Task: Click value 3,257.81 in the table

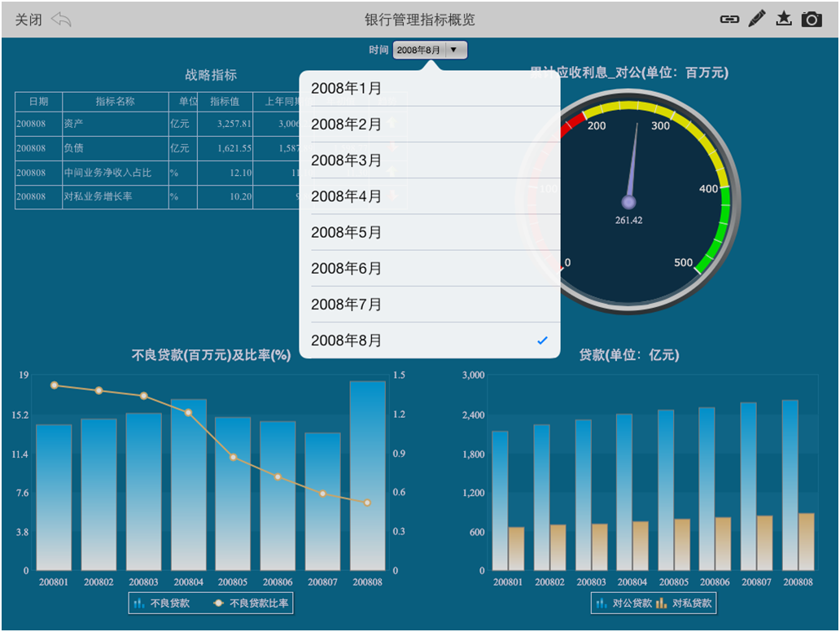Action: [x=234, y=124]
